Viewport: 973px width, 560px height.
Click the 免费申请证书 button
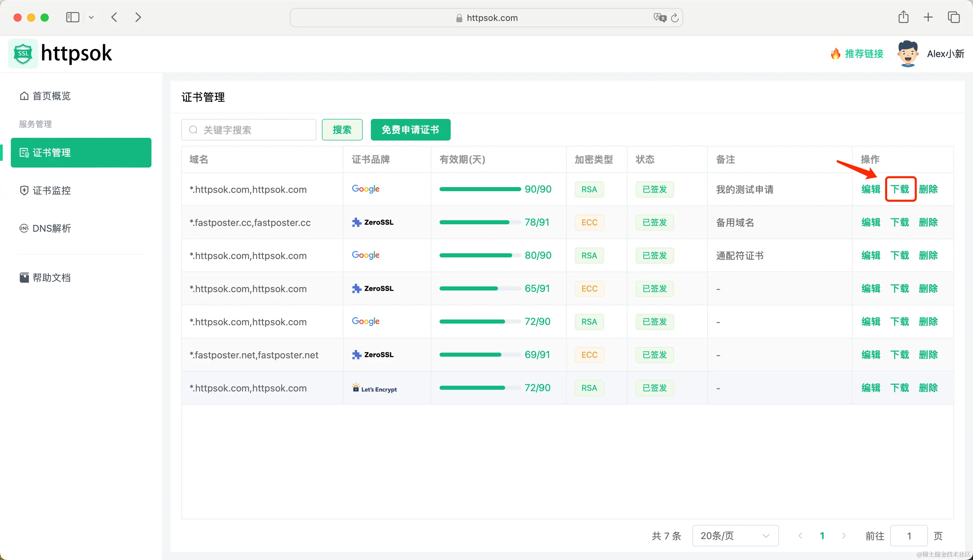pyautogui.click(x=410, y=130)
